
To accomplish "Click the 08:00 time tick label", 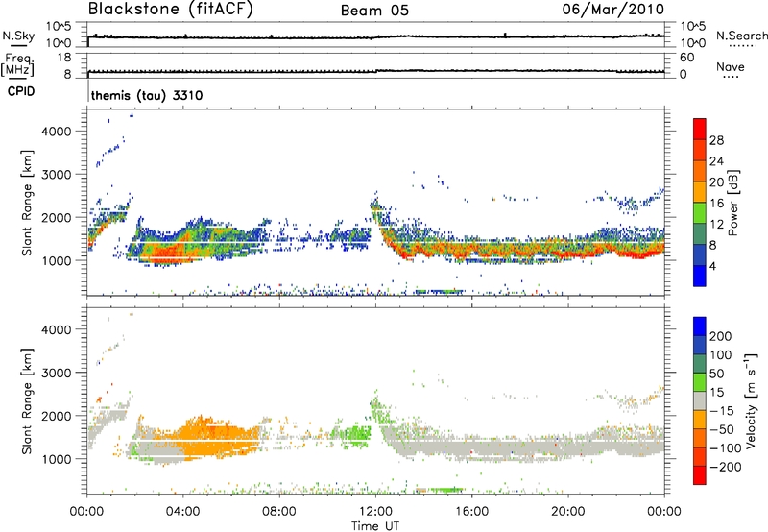I will [x=279, y=512].
